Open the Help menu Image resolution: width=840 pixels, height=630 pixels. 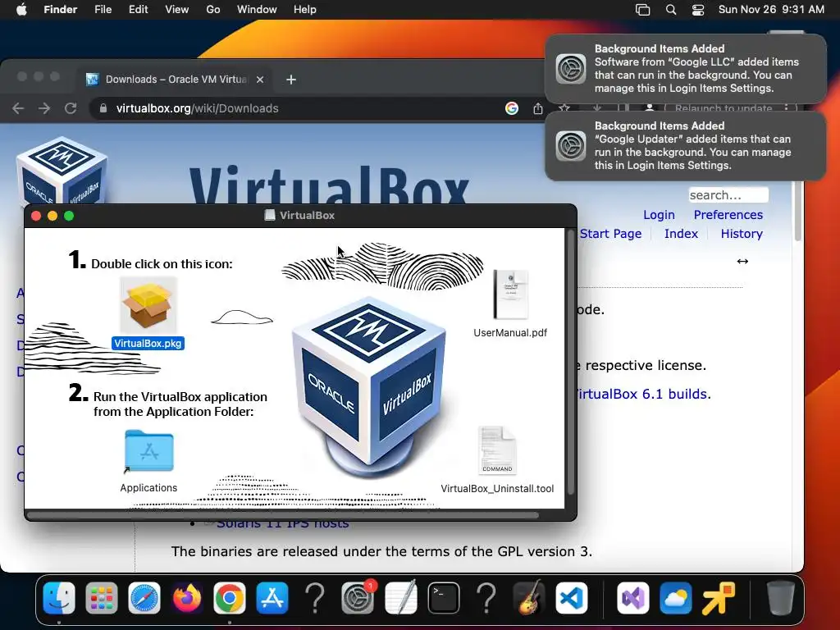coord(305,10)
